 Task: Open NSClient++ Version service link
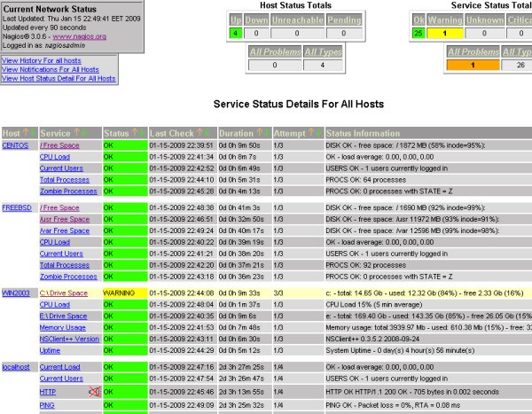69,339
